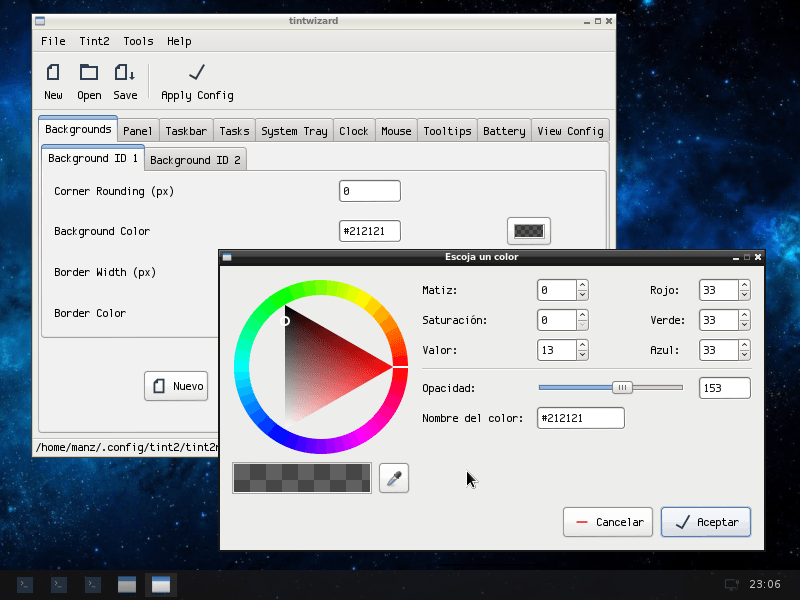Image resolution: width=800 pixels, height=600 pixels.
Task: Decrease Rojo with its down arrow
Action: click(x=744, y=295)
